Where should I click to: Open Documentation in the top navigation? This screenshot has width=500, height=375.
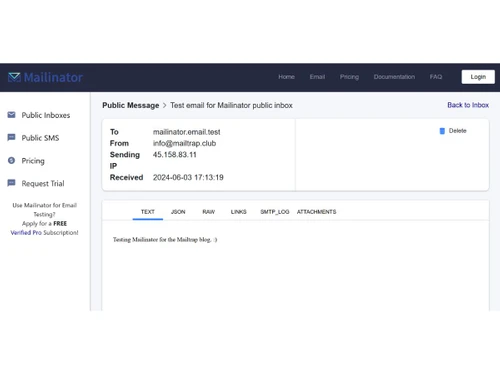394,77
